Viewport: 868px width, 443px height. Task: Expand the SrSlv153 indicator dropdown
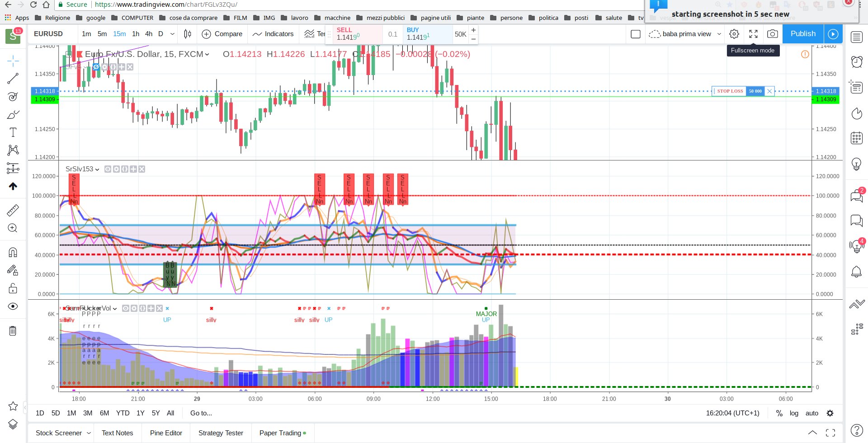point(97,170)
